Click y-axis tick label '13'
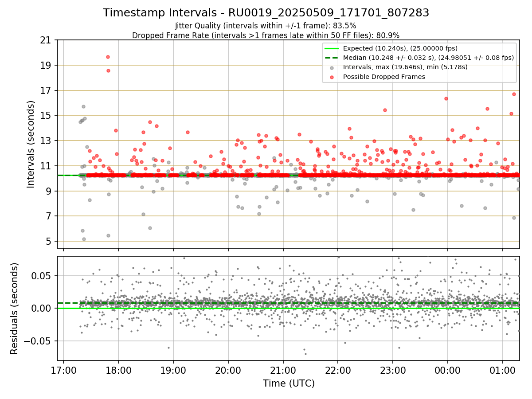The height and width of the screenshot is (399, 532). pyautogui.click(x=46, y=141)
